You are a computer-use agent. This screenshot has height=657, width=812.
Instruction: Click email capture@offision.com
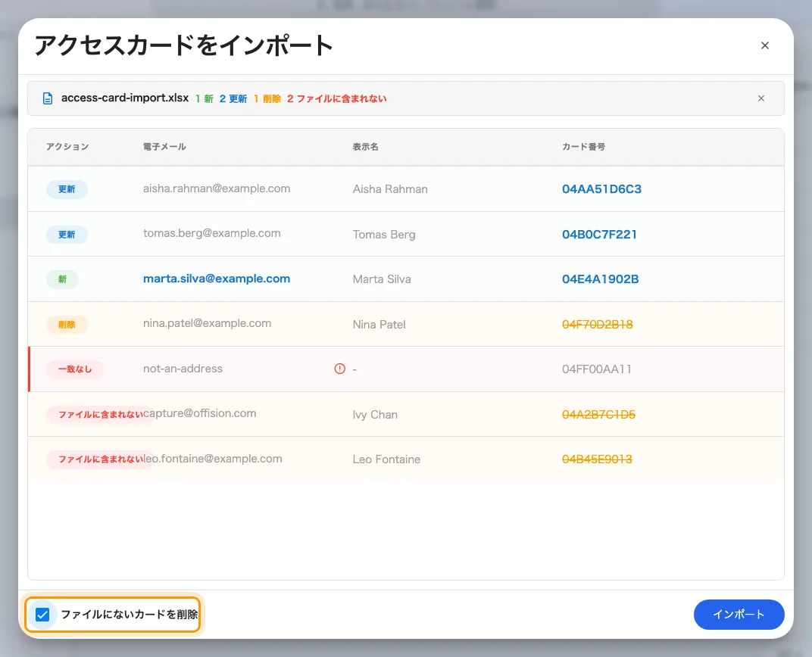[199, 413]
